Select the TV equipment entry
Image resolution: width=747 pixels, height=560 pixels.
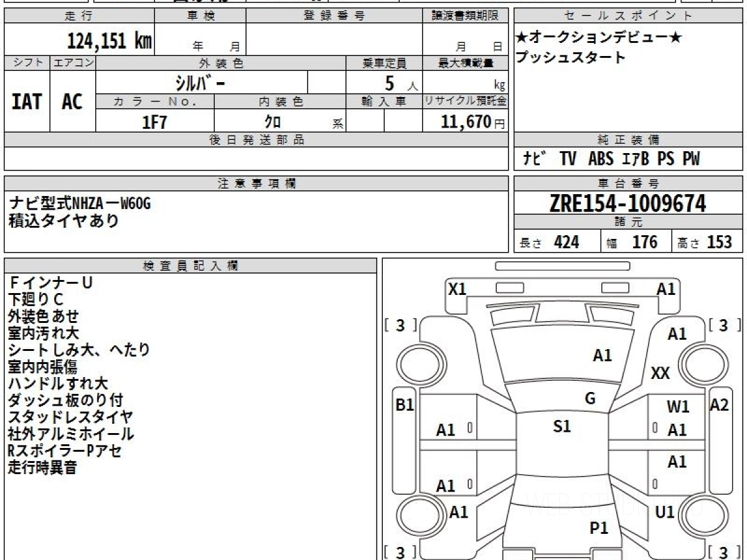tap(568, 159)
